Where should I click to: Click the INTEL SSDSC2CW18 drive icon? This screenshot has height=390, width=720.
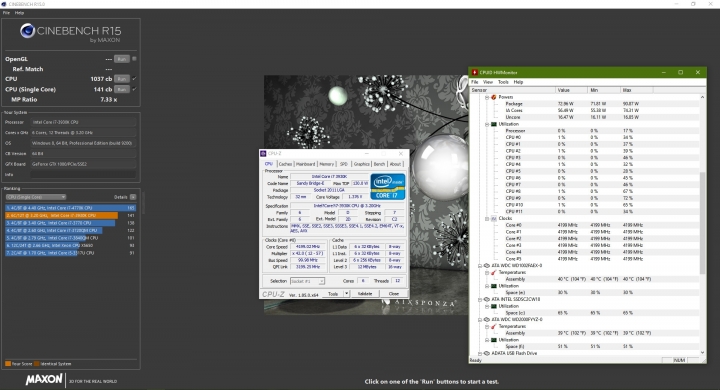(x=487, y=300)
